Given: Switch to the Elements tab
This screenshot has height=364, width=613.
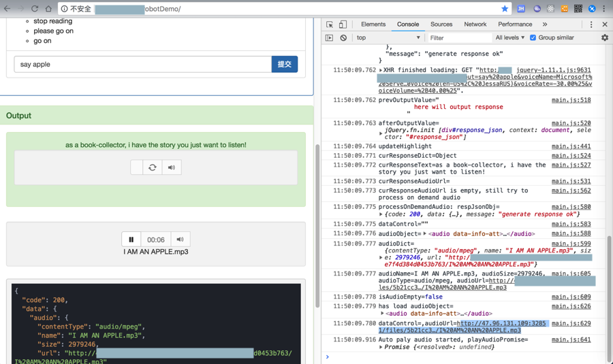Looking at the screenshot, I should (x=373, y=24).
